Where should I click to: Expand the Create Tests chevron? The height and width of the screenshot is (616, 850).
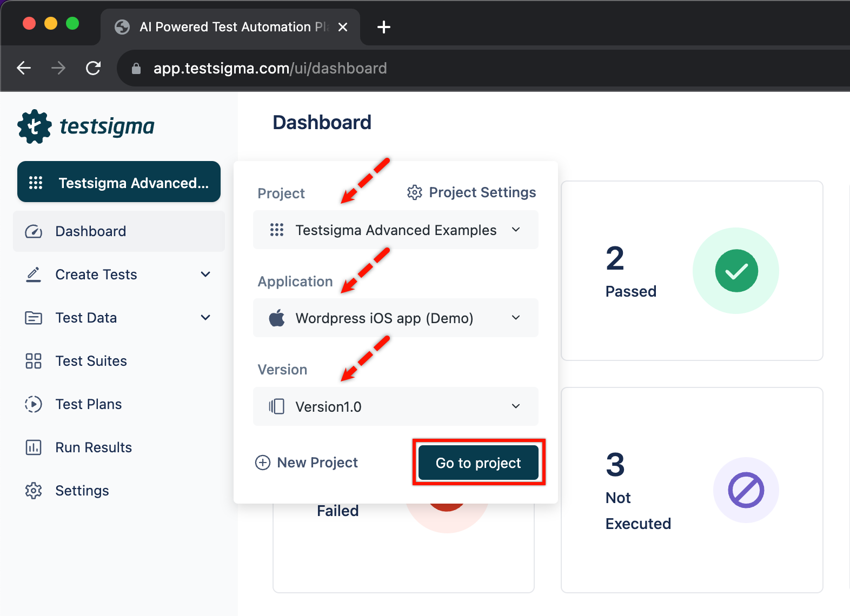205,274
